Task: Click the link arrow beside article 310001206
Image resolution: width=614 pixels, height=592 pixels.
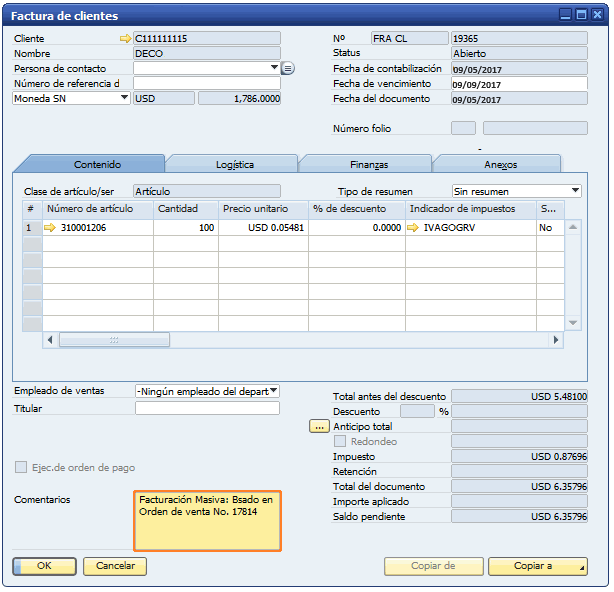Action: (50, 228)
